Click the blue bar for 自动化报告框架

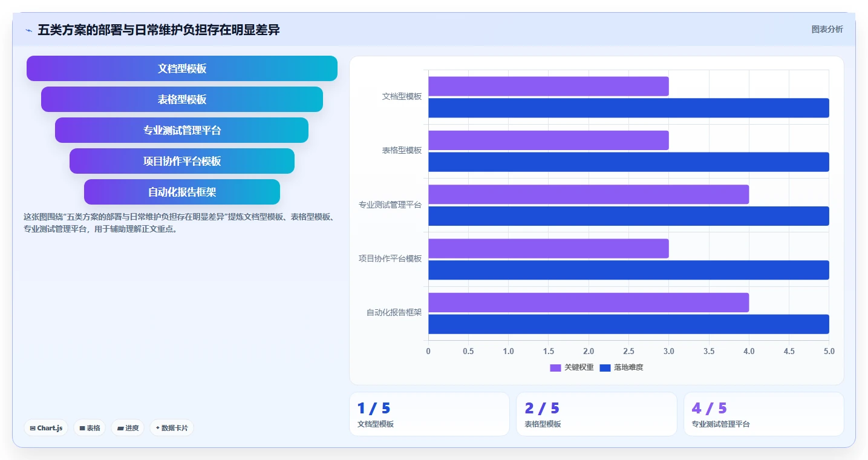[628, 324]
